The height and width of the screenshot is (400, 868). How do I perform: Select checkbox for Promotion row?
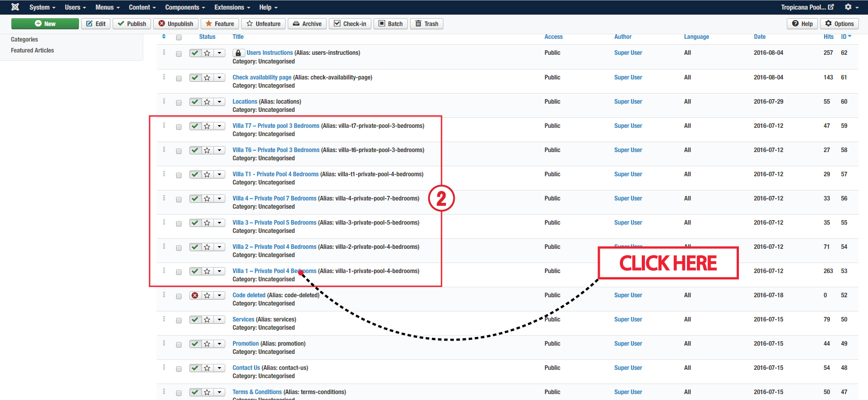tap(179, 345)
